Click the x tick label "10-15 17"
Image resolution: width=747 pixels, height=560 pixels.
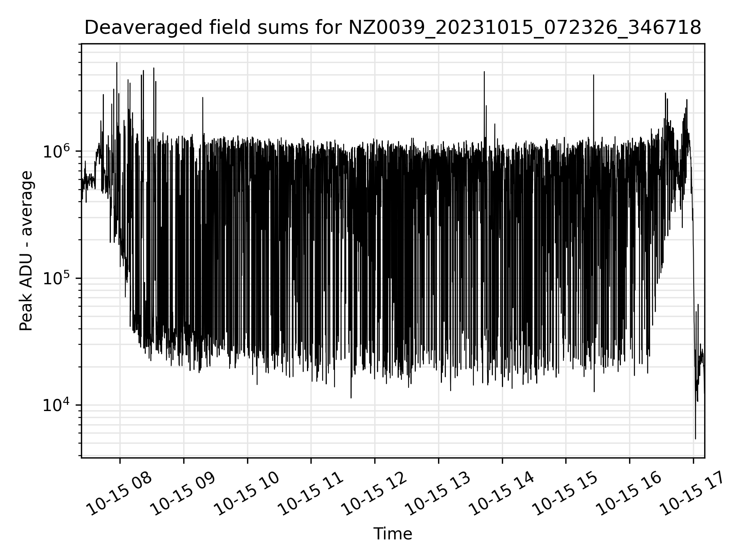(692, 493)
